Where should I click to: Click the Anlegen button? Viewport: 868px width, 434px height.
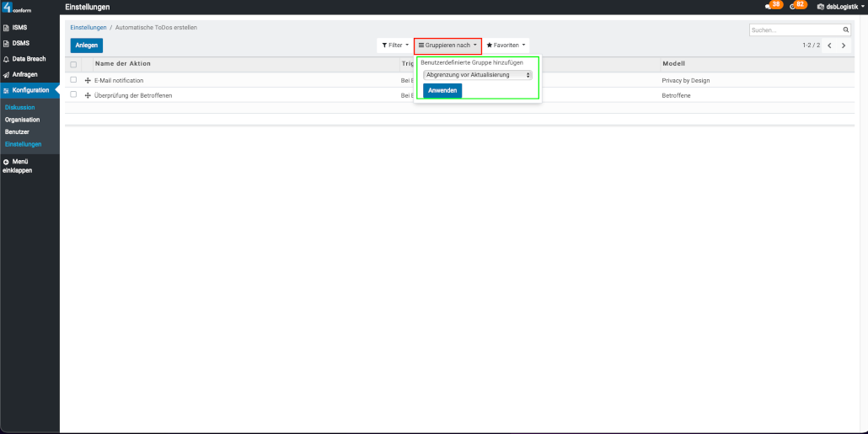pos(86,46)
